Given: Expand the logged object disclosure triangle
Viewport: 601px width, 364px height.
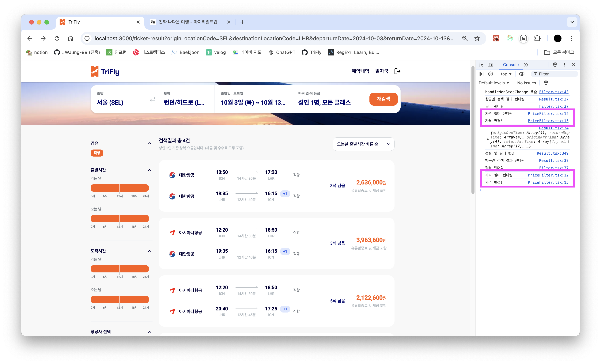Looking at the screenshot, I should pos(487,140).
